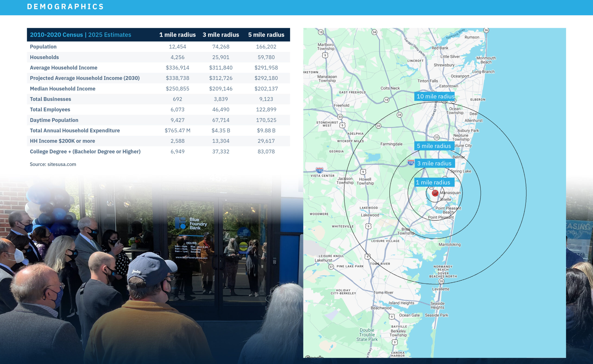This screenshot has height=364, width=593.
Task: Click Route 18 shield near Colts Neck
Action: [x=386, y=100]
